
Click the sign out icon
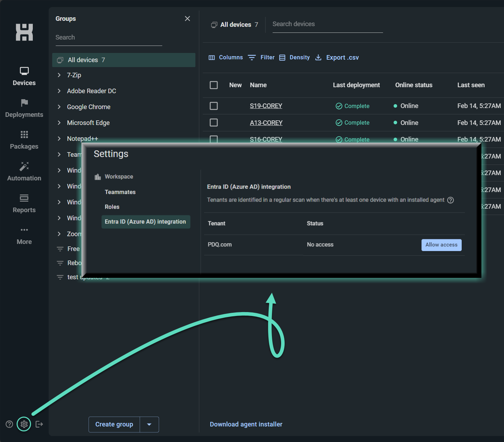point(39,424)
